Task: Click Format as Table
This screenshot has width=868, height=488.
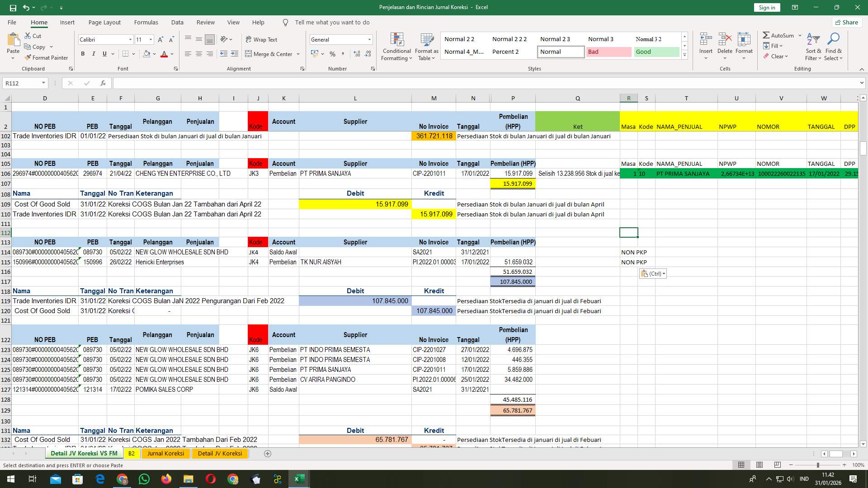Action: tap(426, 47)
